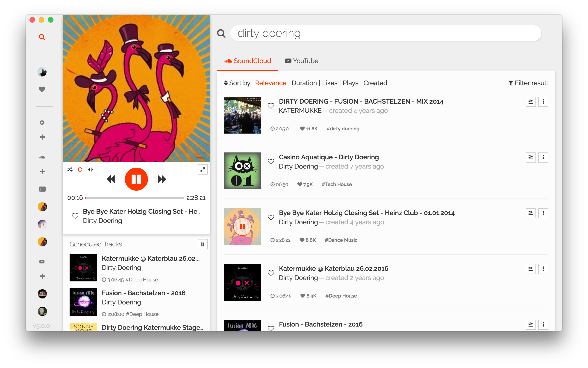Play Katermukke @ Katerblau via result thumbnail
This screenshot has width=588, height=368.
pos(242,282)
